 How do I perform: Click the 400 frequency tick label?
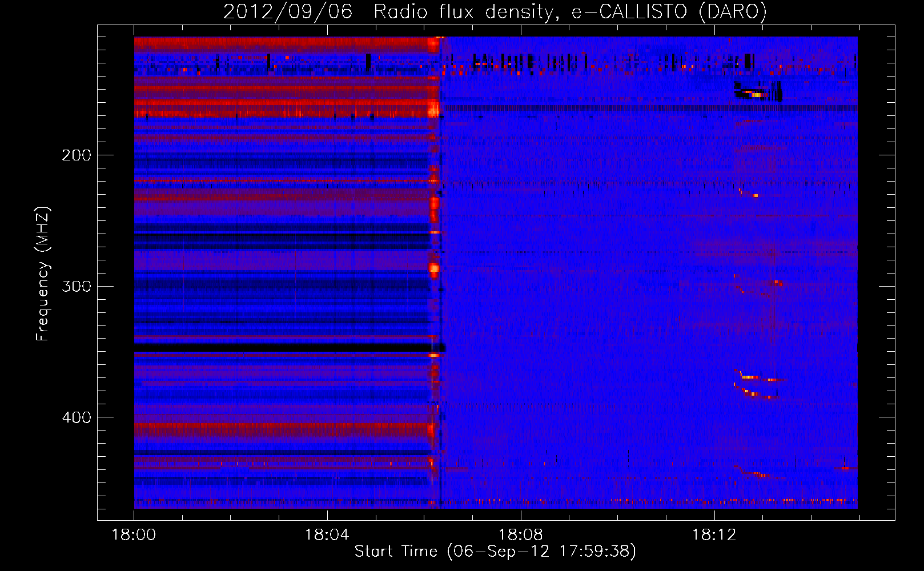77,417
